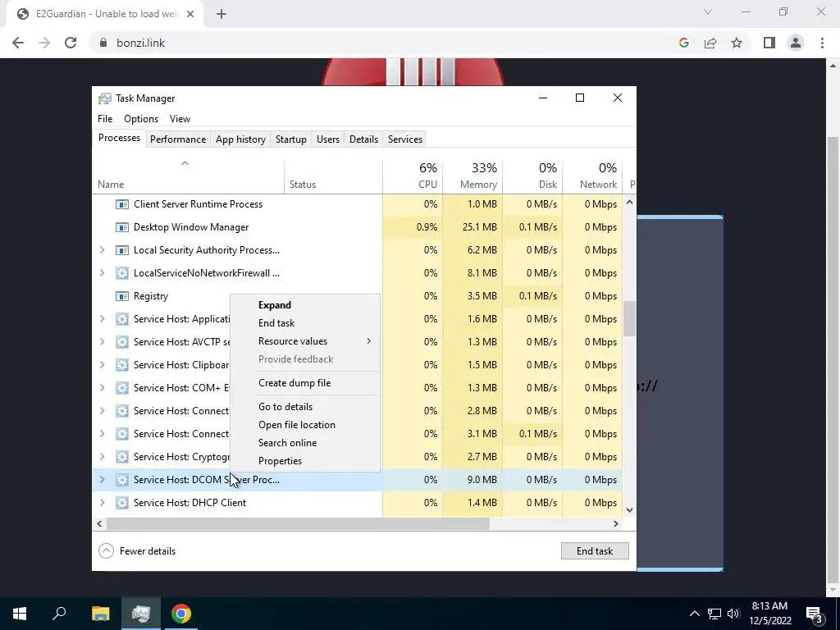Expand the Service Host: AVCTP row
840x630 pixels.
pyautogui.click(x=103, y=342)
